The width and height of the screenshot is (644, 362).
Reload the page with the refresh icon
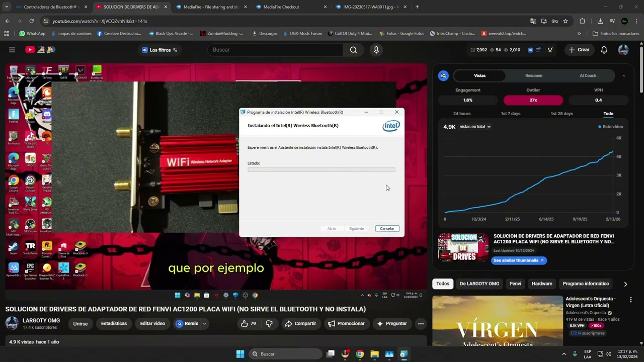31,21
